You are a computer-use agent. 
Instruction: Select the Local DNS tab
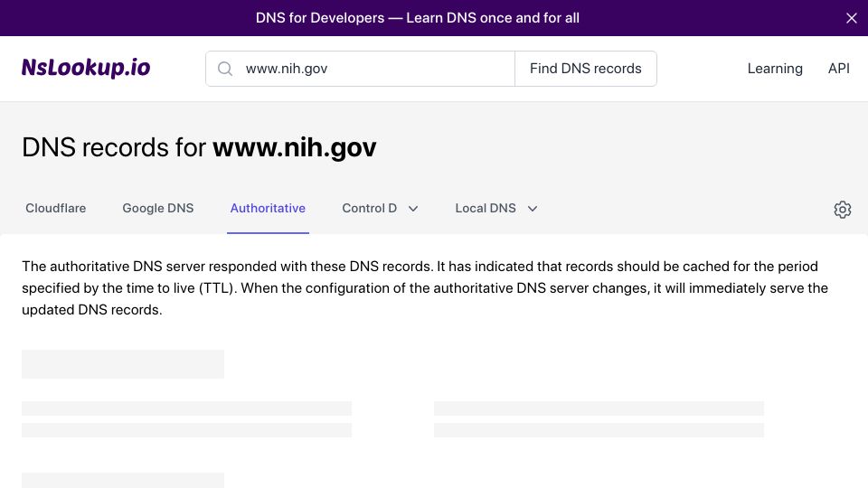(486, 208)
